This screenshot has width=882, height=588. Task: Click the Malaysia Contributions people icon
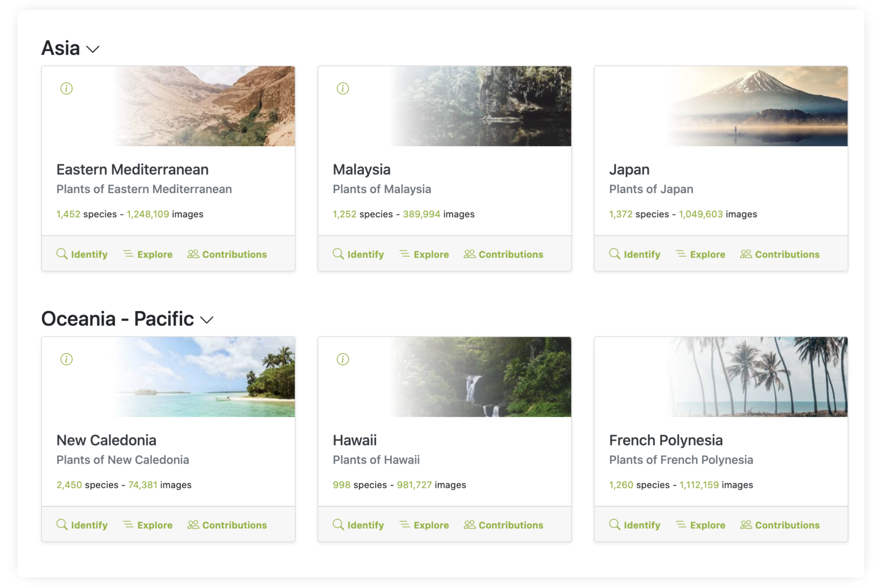[469, 254]
